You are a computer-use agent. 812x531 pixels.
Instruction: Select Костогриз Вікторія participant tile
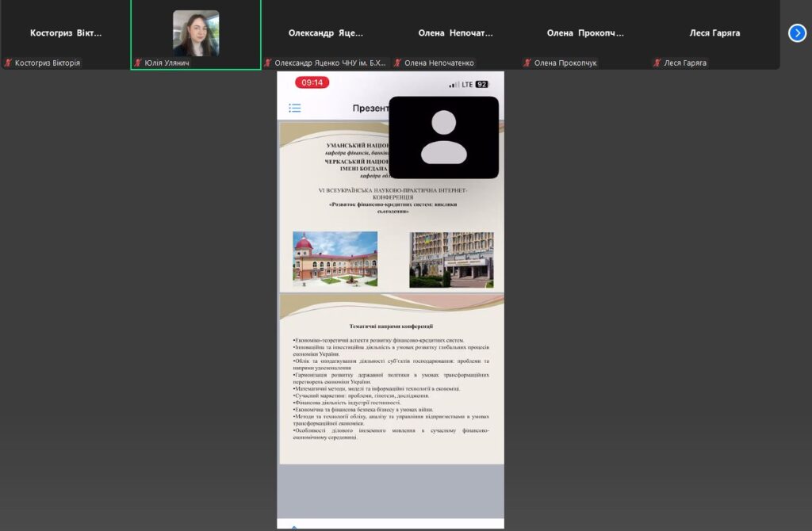click(x=65, y=33)
